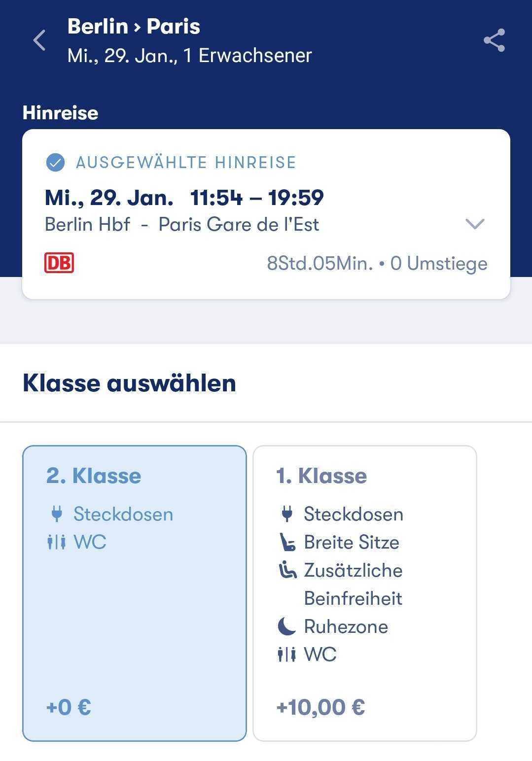
Task: Tap the wide seat icon beside Breite Sitze
Action: click(x=287, y=542)
